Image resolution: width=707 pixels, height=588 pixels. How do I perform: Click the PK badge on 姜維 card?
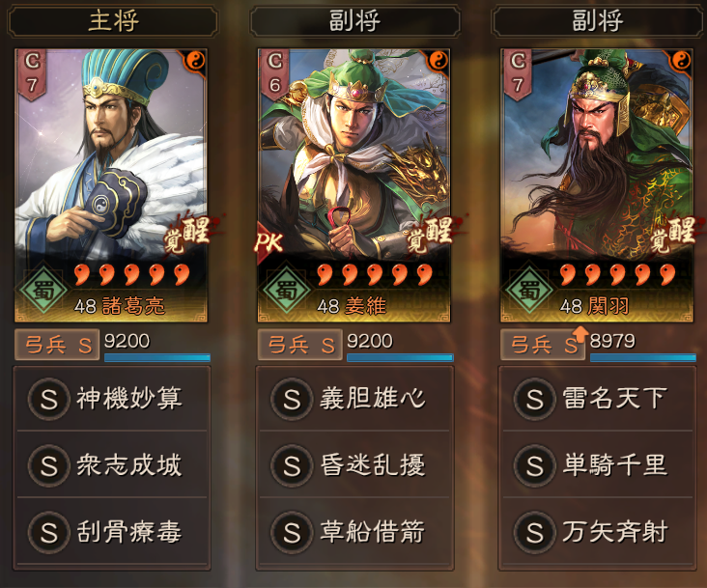(x=269, y=242)
